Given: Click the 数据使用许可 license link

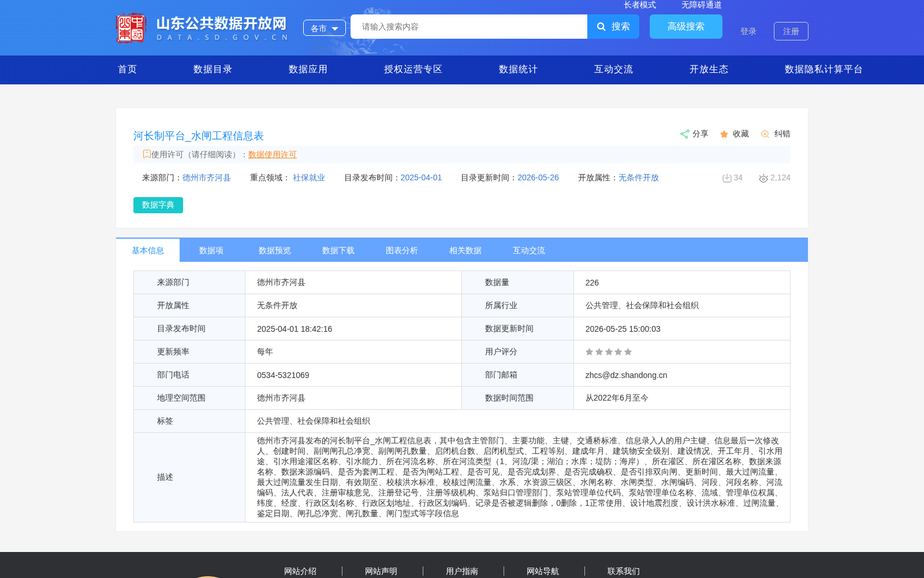Looking at the screenshot, I should click(273, 154).
